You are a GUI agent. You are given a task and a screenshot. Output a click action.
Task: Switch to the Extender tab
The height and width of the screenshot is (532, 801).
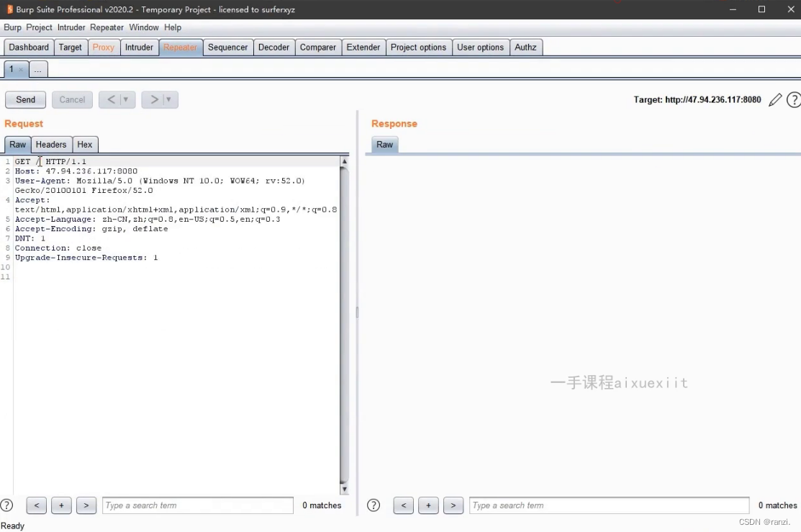coord(363,48)
